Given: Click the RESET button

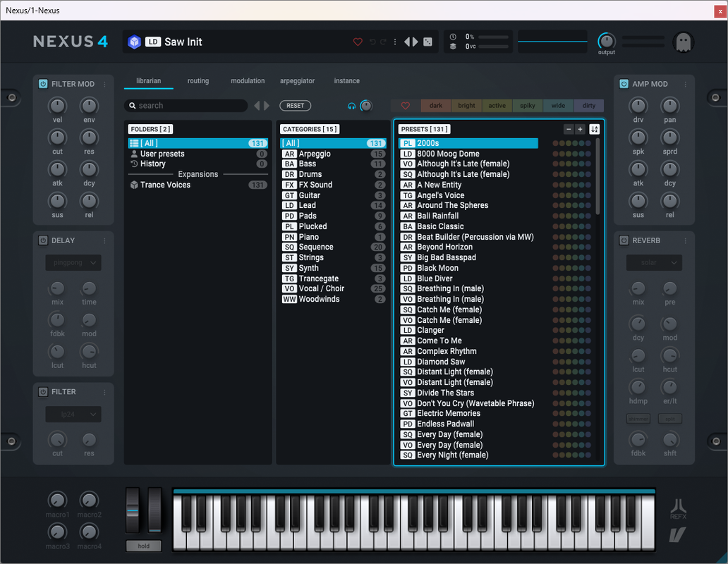Looking at the screenshot, I should click(296, 106).
